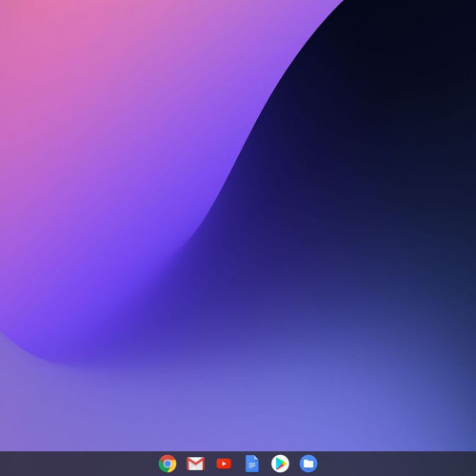Open Google Docs from the shelf
The width and height of the screenshot is (476, 476).
coord(252,464)
